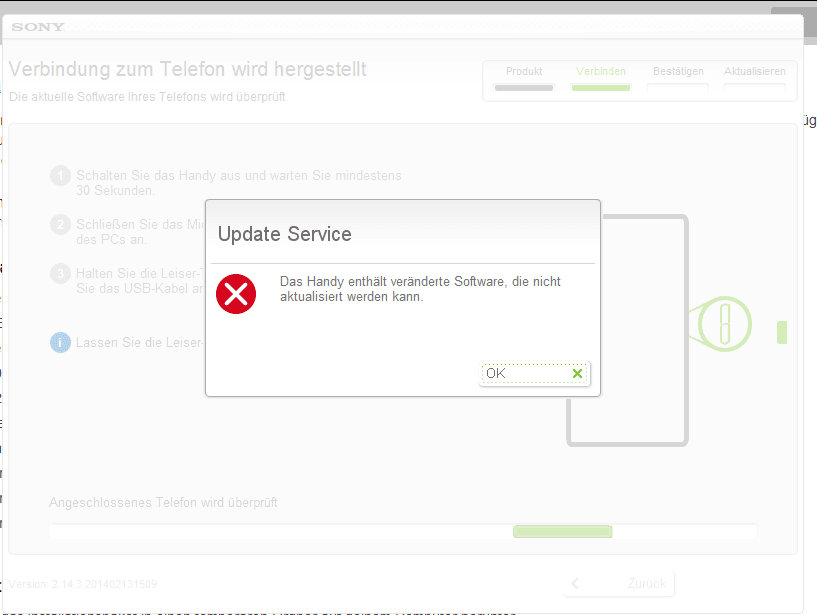
Task: Select the Aktualisieren step tab
Action: [x=755, y=79]
